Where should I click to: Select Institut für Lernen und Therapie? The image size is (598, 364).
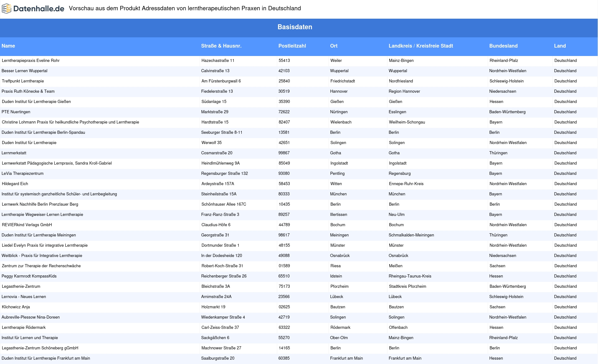30,338
